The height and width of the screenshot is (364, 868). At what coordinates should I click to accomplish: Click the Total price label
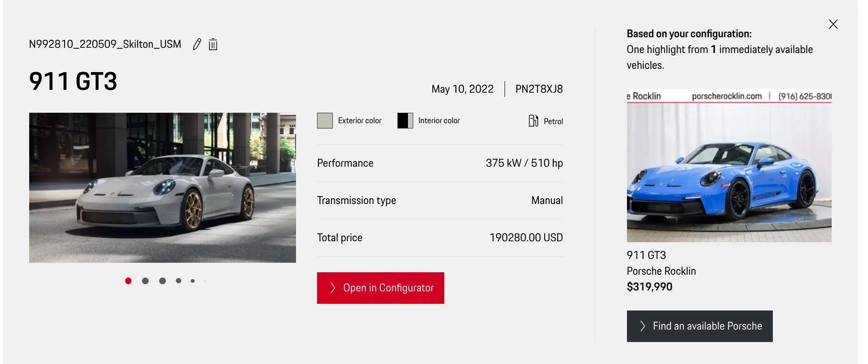coord(340,238)
